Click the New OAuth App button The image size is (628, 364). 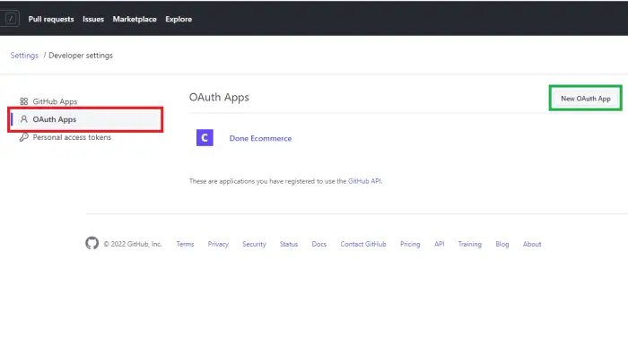(x=586, y=98)
